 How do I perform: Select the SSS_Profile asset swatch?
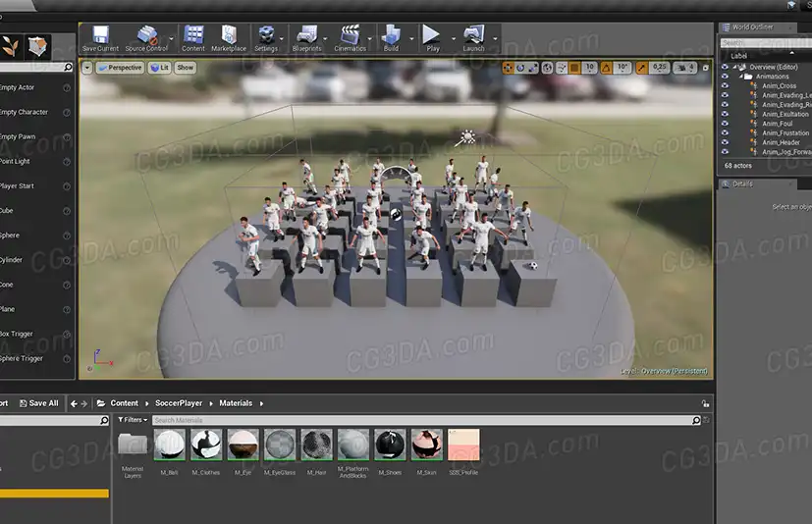click(463, 445)
